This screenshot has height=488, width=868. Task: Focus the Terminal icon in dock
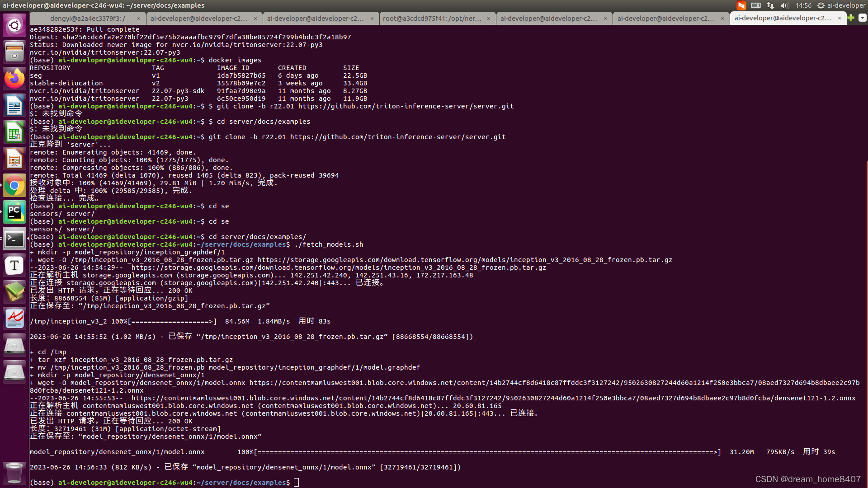click(14, 239)
